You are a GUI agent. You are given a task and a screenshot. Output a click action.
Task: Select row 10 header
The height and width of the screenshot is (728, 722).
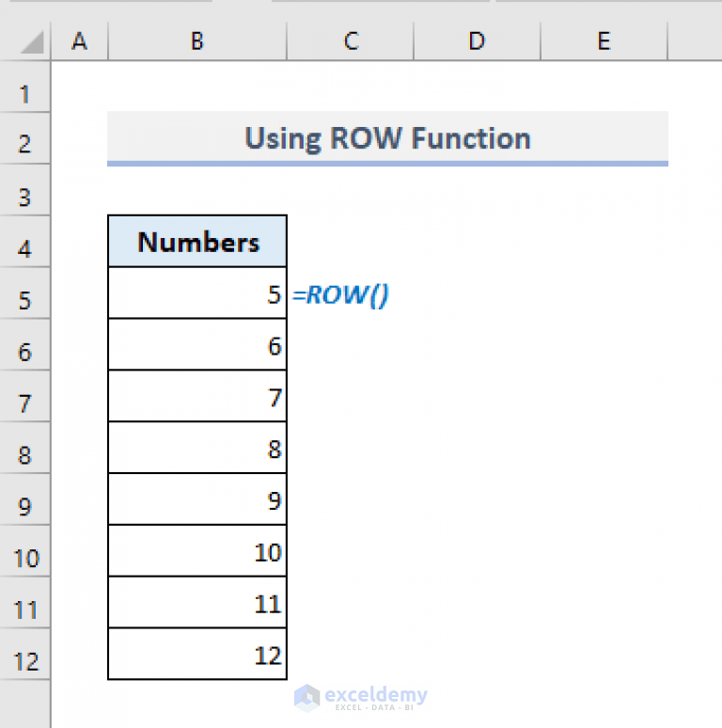pyautogui.click(x=25, y=551)
